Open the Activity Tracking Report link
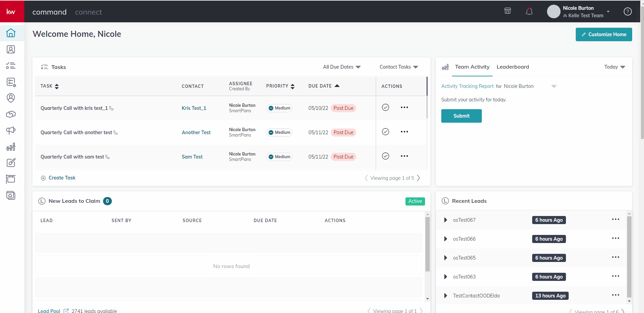Image resolution: width=644 pixels, height=313 pixels. [x=467, y=86]
